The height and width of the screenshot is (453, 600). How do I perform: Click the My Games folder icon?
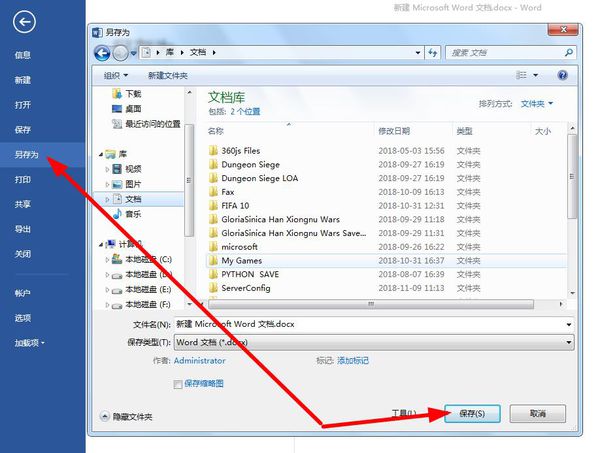(x=213, y=260)
